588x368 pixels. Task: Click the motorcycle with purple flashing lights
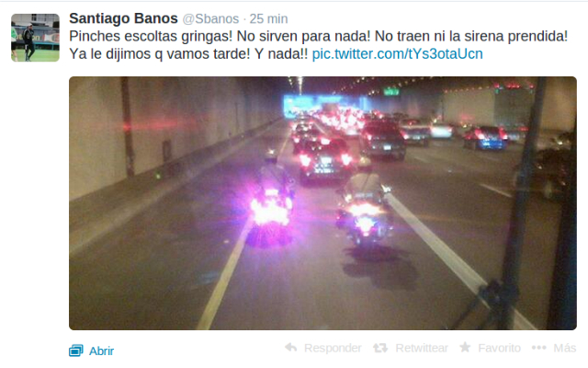pyautogui.click(x=273, y=201)
